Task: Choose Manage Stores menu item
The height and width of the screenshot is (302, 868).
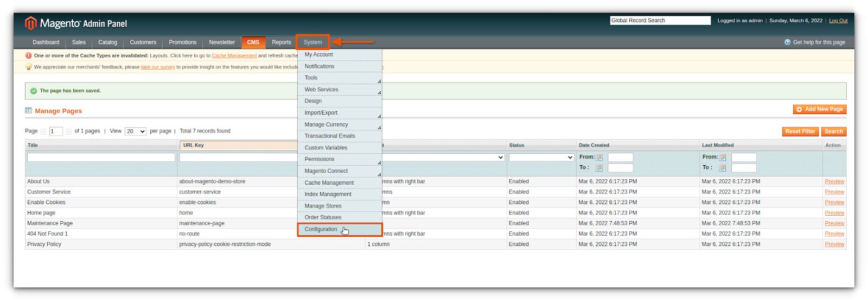Action: coord(340,206)
